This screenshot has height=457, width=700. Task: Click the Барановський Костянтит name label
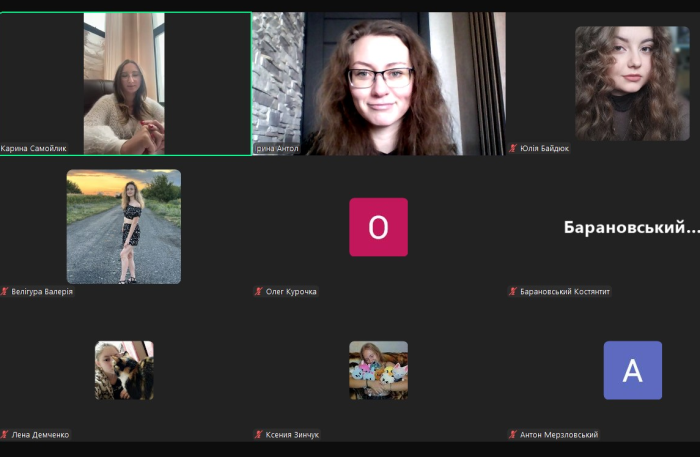[x=565, y=292]
